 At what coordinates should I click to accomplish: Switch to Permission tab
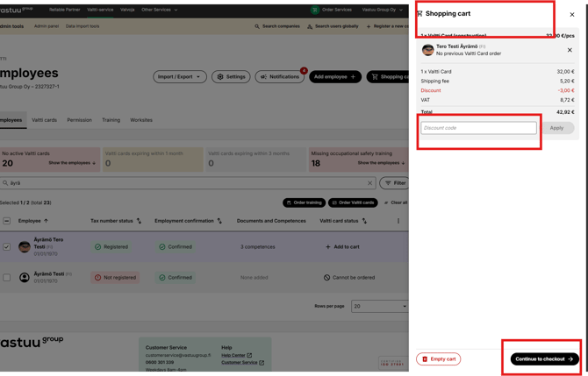pyautogui.click(x=80, y=120)
